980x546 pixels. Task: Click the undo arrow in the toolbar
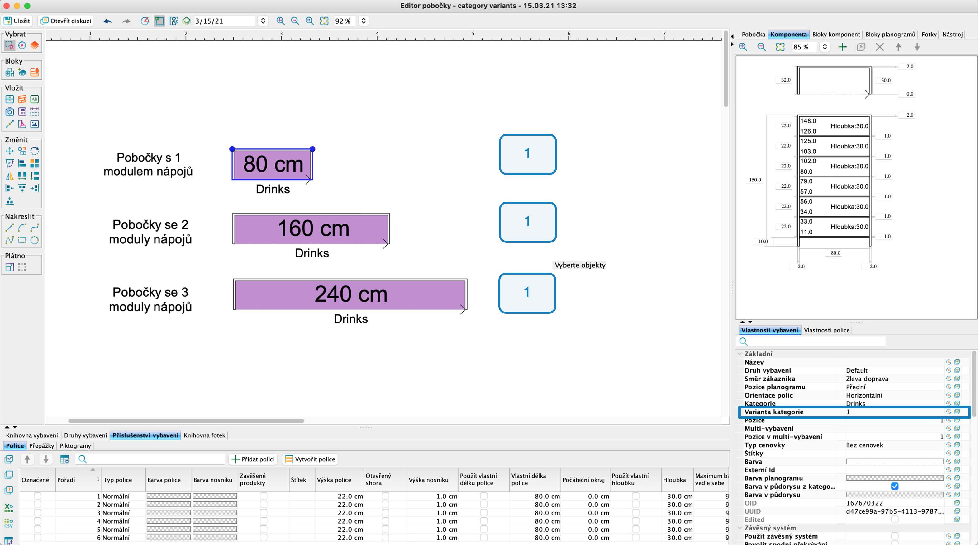[x=108, y=21]
